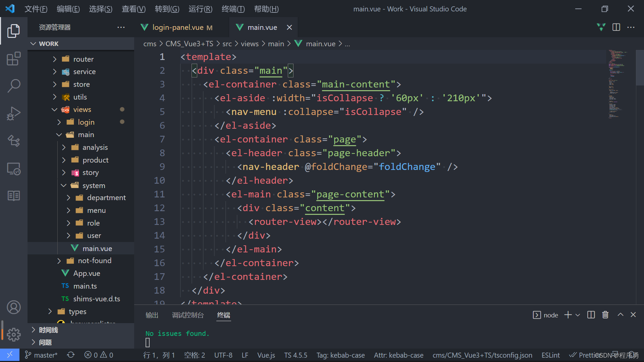644x362 pixels.
Task: Open the Accounts icon
Action: click(x=13, y=307)
